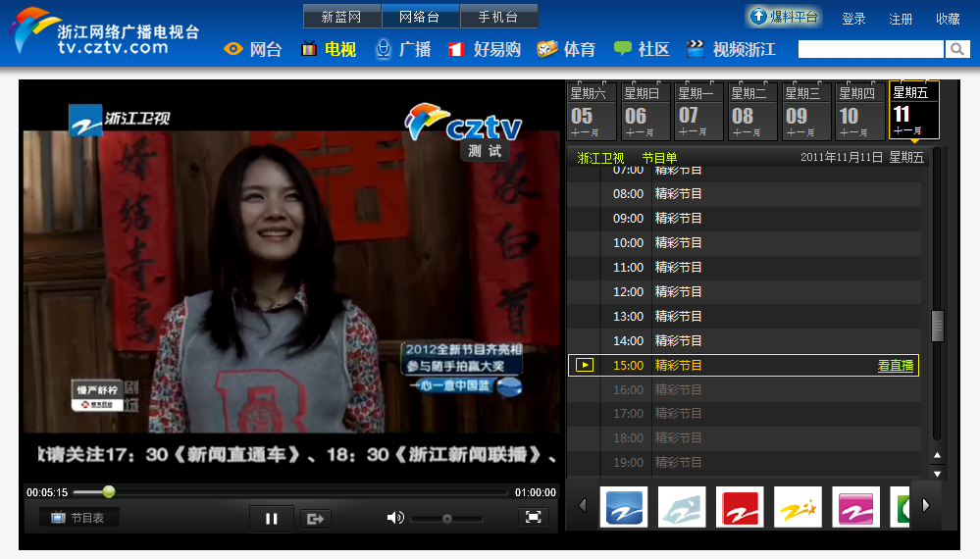Select the grey-blue channel logo
This screenshot has width=980, height=559.
[682, 507]
